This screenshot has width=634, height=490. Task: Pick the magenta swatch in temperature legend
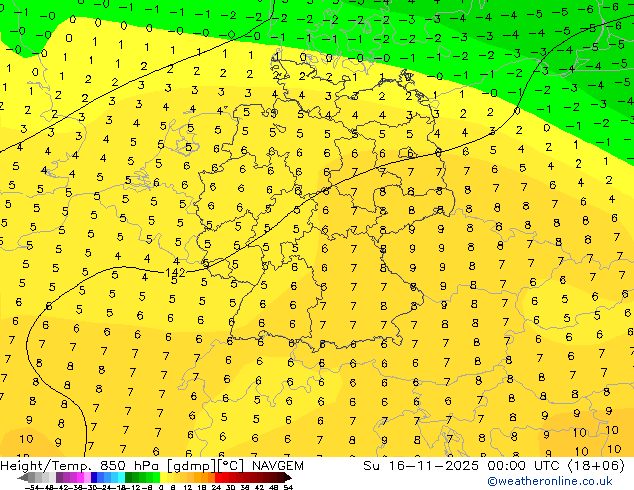pyautogui.click(x=80, y=477)
